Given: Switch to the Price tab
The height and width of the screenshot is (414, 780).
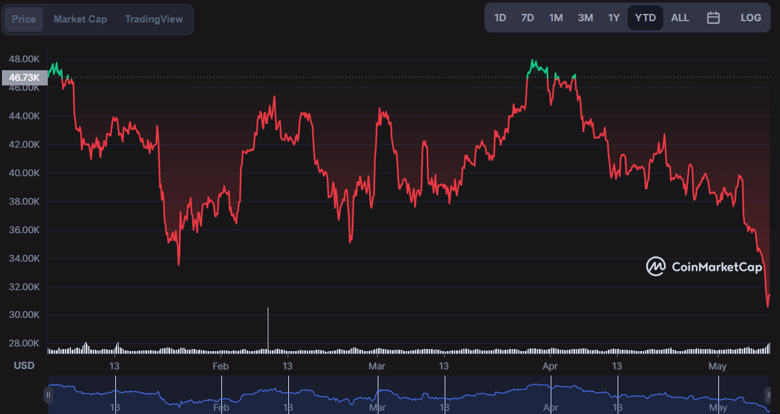Looking at the screenshot, I should coord(23,19).
